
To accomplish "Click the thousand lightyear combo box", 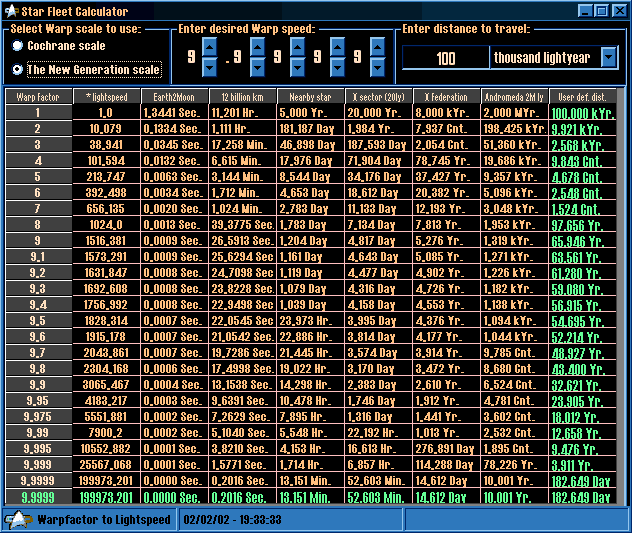I will click(x=545, y=58).
